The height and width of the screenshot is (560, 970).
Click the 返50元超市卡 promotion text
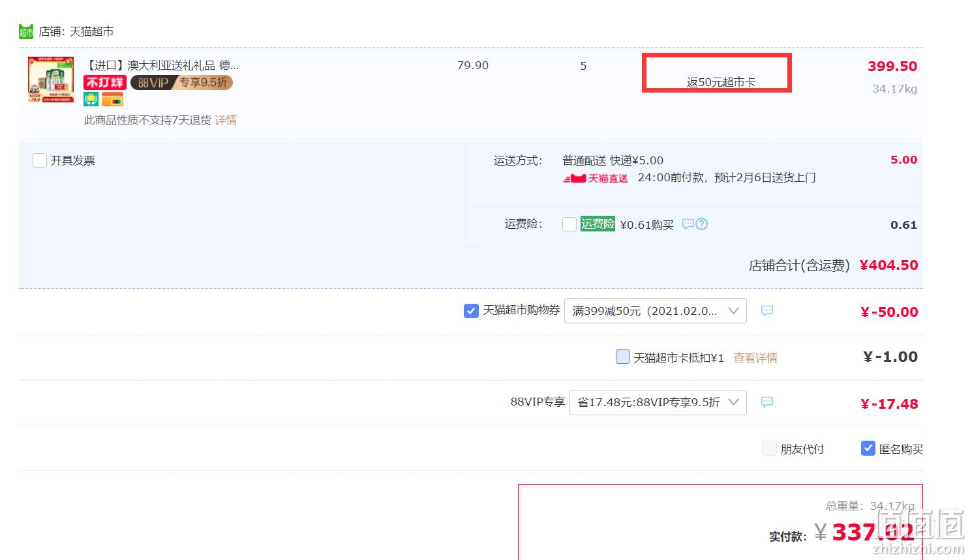[x=721, y=82]
